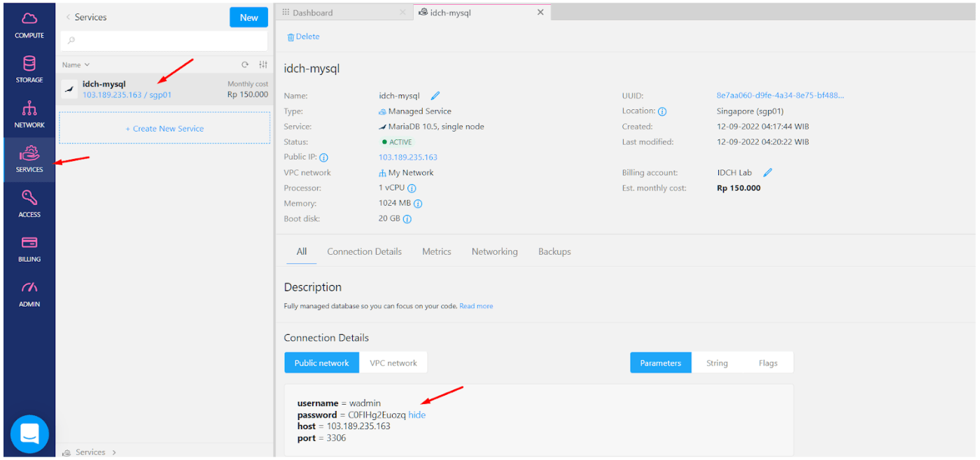Click the services search field
The image size is (980, 460).
point(164,41)
